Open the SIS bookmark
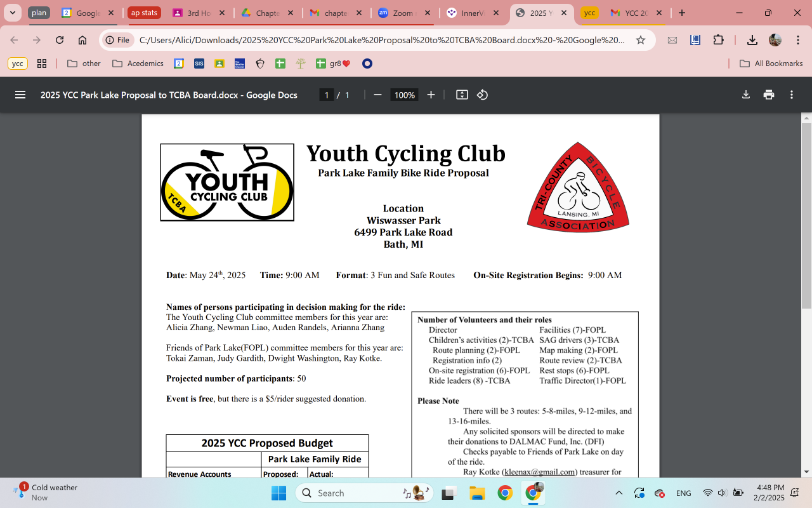Screen dimensions: 812x508 (199, 63)
